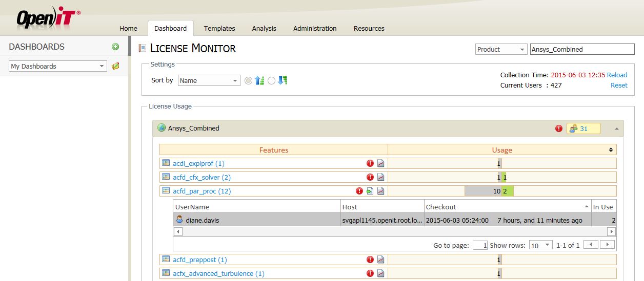Click the table icon beside acdi_explprof
This screenshot has height=281, width=644.
(166, 163)
